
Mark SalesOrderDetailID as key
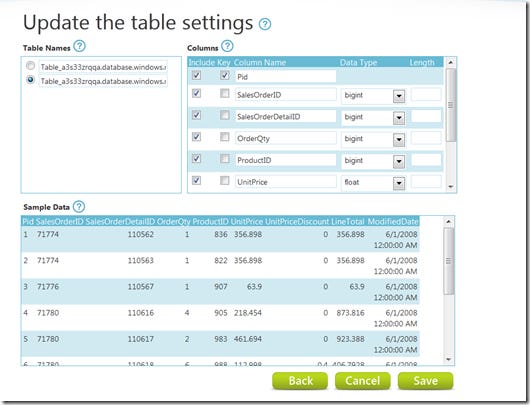point(225,115)
